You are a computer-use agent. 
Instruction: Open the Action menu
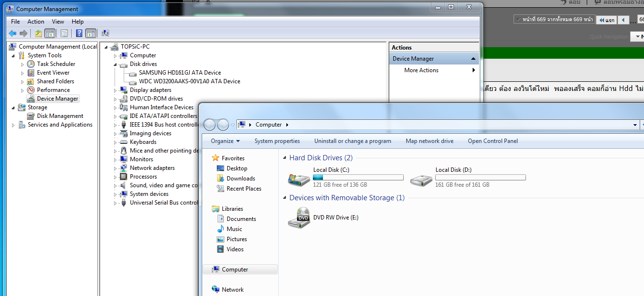tap(36, 22)
